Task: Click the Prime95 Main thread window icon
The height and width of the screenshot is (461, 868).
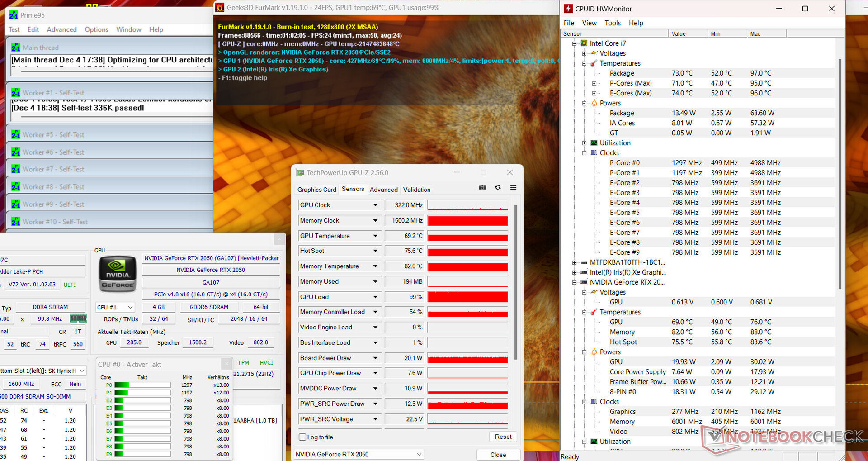Action: click(x=16, y=48)
